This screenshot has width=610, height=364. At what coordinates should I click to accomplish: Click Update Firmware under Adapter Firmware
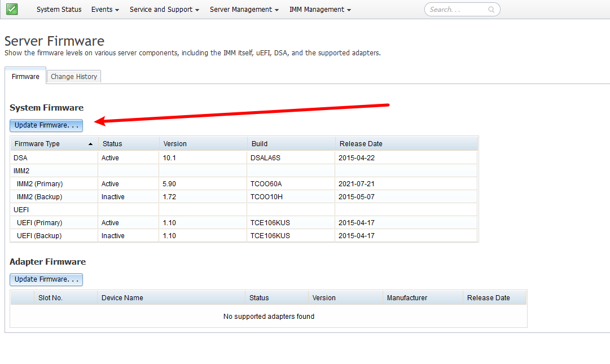click(x=46, y=279)
